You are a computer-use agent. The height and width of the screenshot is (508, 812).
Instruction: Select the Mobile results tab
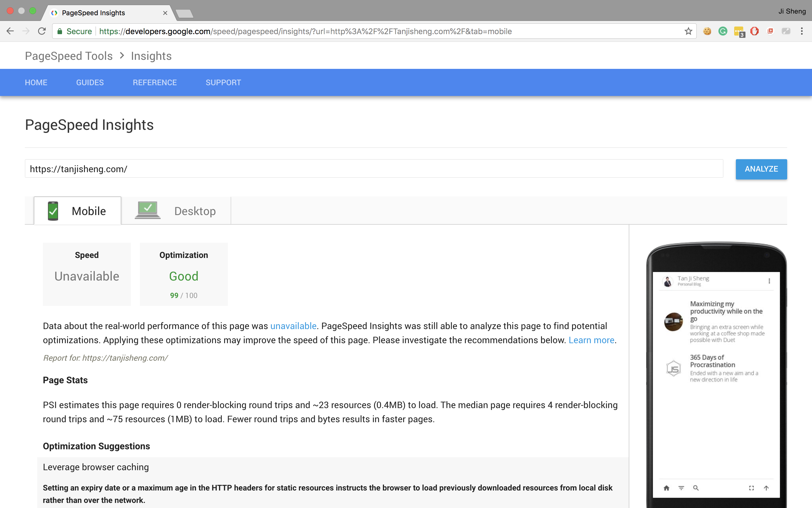click(x=78, y=211)
